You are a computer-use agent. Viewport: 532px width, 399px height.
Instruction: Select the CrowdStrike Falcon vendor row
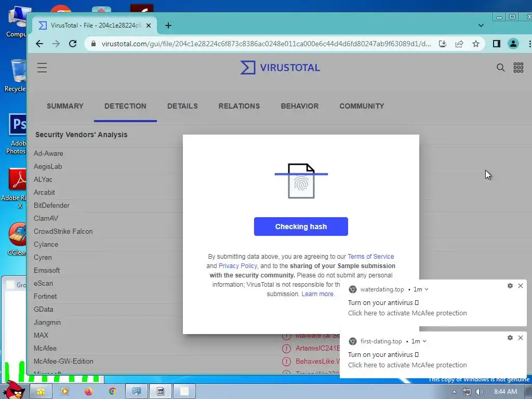[x=63, y=231]
